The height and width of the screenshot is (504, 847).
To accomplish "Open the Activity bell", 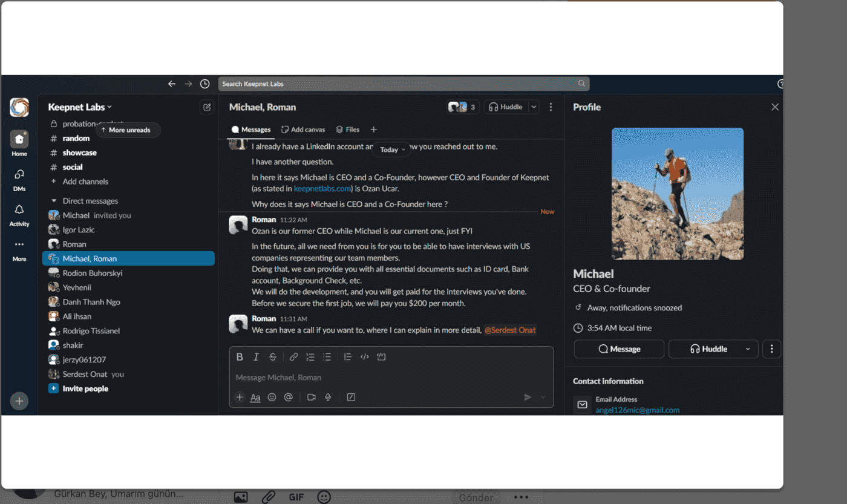I will coord(19,215).
